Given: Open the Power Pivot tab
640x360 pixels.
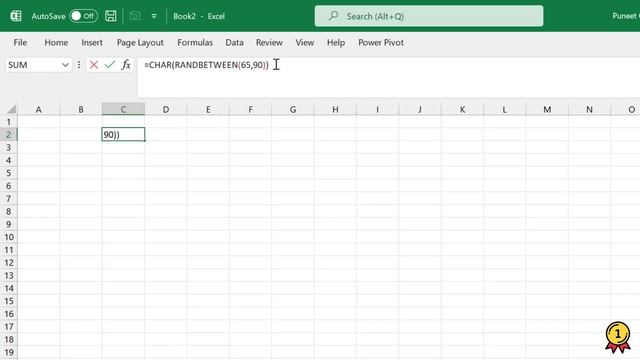Looking at the screenshot, I should (x=381, y=42).
